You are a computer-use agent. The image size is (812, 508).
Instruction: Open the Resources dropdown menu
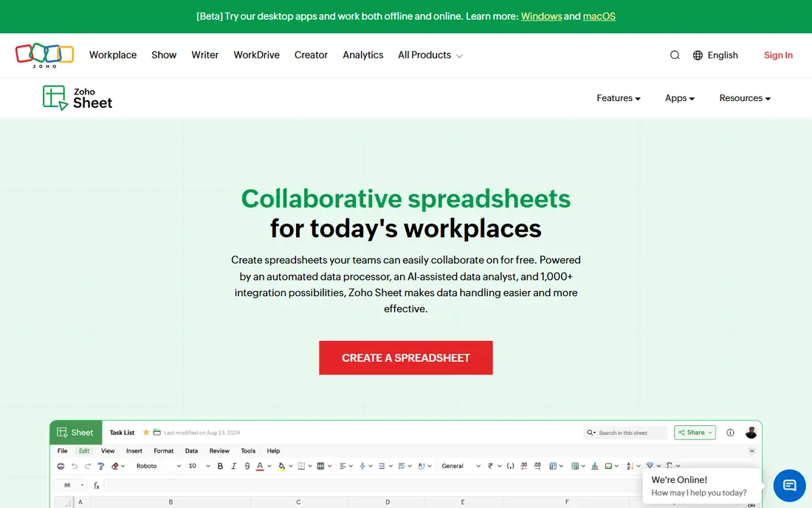745,98
